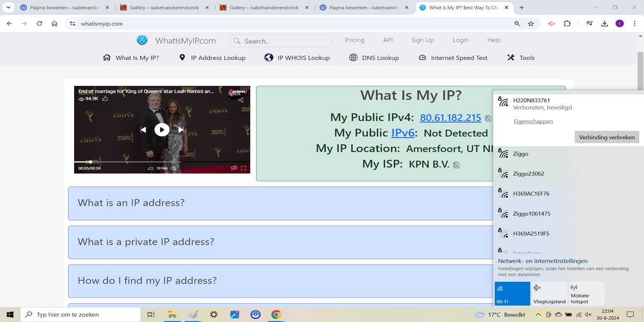Go to browser home page
This screenshot has width=644, height=322.
(54, 24)
